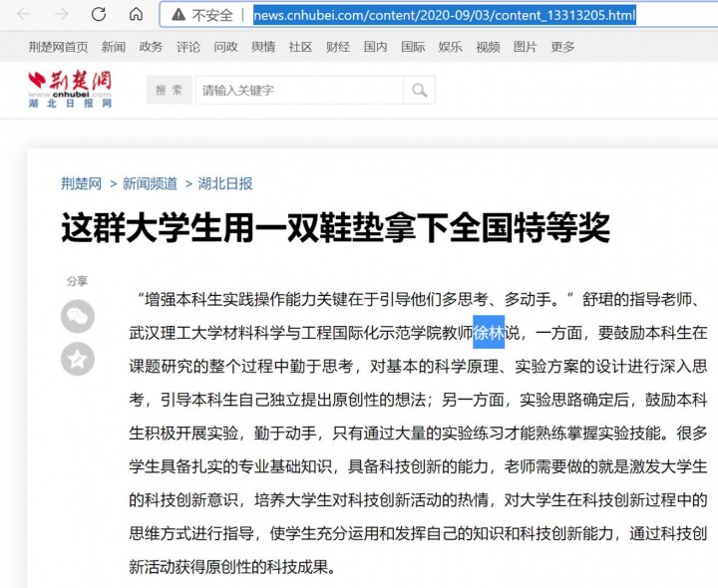Open the 政务 navigation item
The height and width of the screenshot is (588, 718).
coord(151,47)
